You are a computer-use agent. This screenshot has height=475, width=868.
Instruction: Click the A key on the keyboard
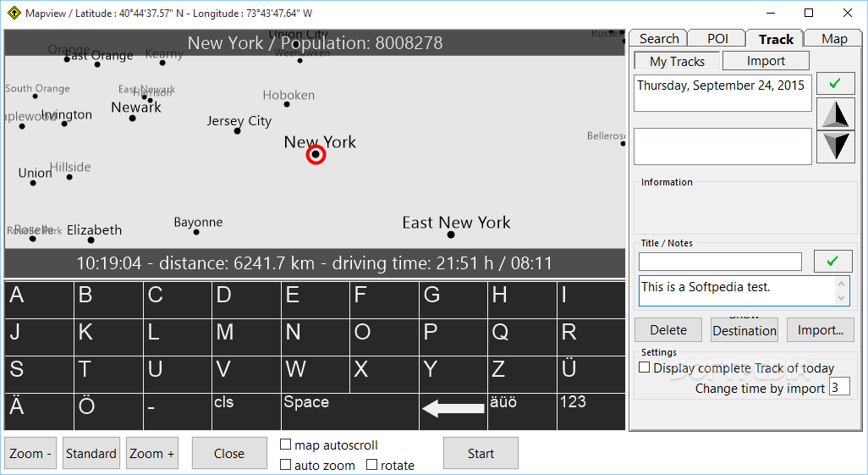(39, 300)
